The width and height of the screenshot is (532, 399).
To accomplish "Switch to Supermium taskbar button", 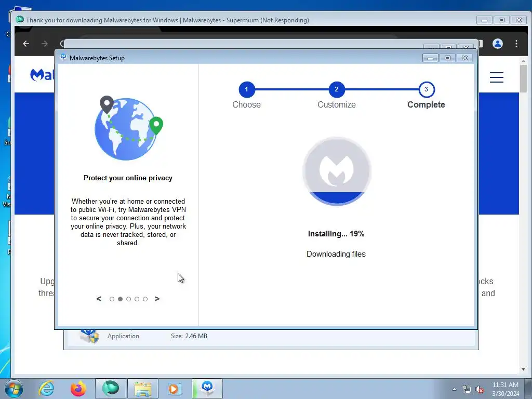I will [x=111, y=389].
